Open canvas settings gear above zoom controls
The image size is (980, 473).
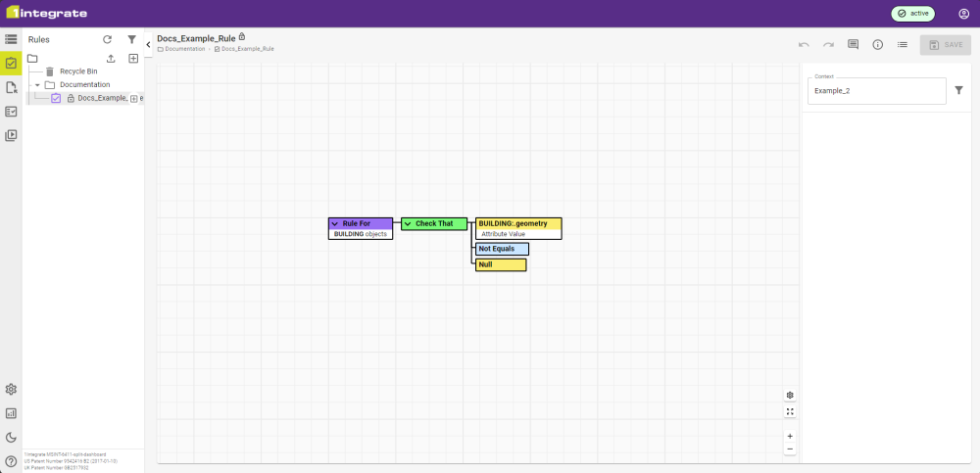pos(790,396)
